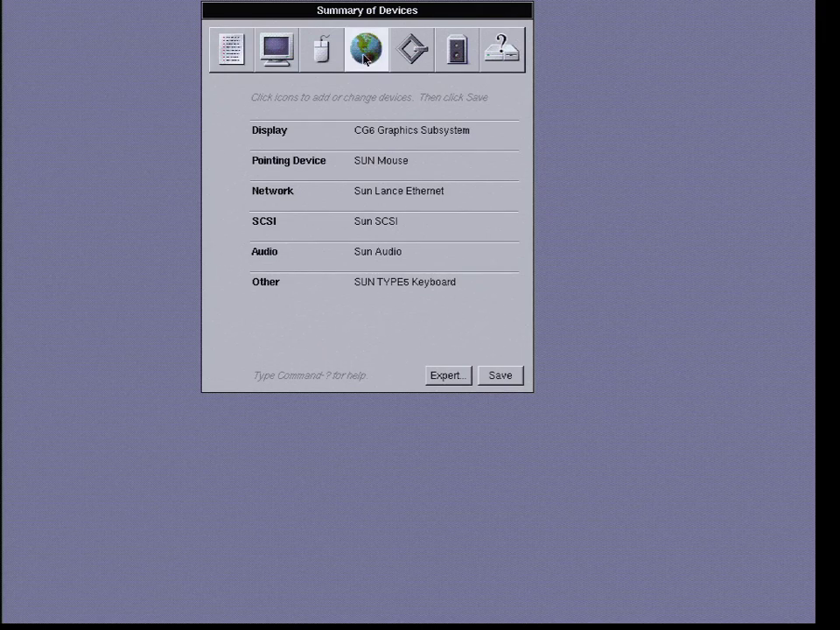This screenshot has width=840, height=630.
Task: Click the 'Click icons to add' hint text
Action: click(369, 97)
